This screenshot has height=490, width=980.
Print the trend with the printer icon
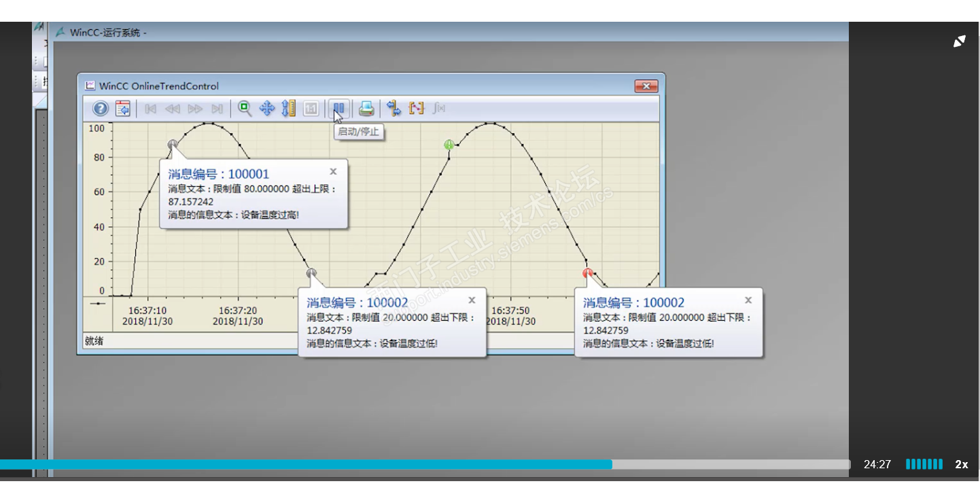366,108
